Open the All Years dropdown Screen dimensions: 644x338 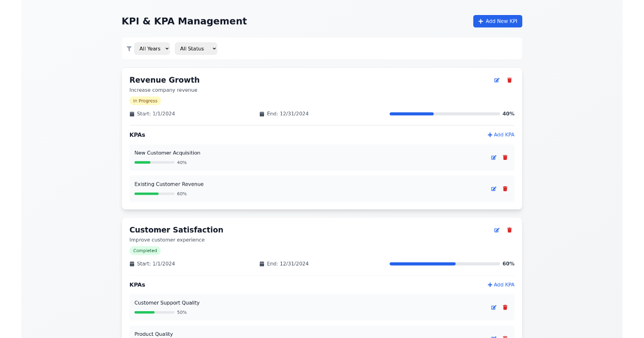point(152,48)
